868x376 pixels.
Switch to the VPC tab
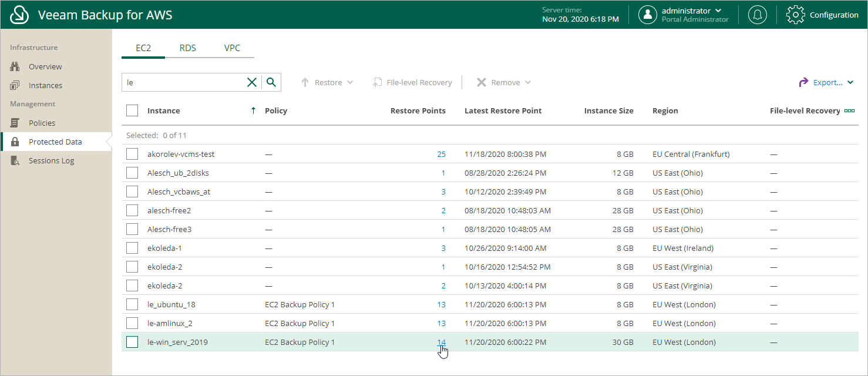[233, 48]
